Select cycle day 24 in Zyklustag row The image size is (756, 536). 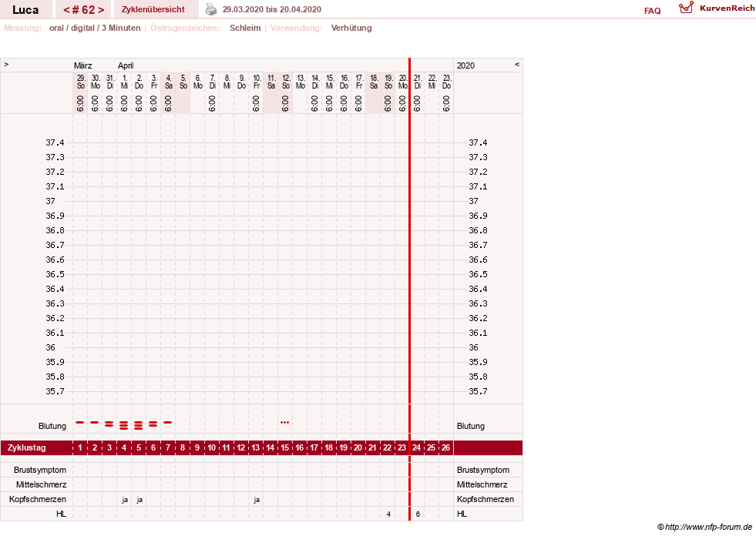[417, 447]
